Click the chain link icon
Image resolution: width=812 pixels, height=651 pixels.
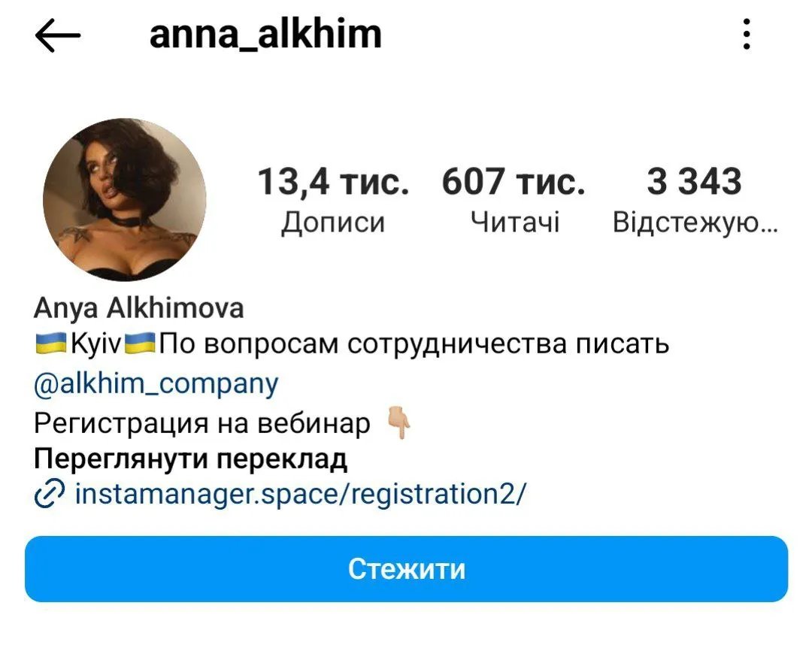click(x=49, y=492)
